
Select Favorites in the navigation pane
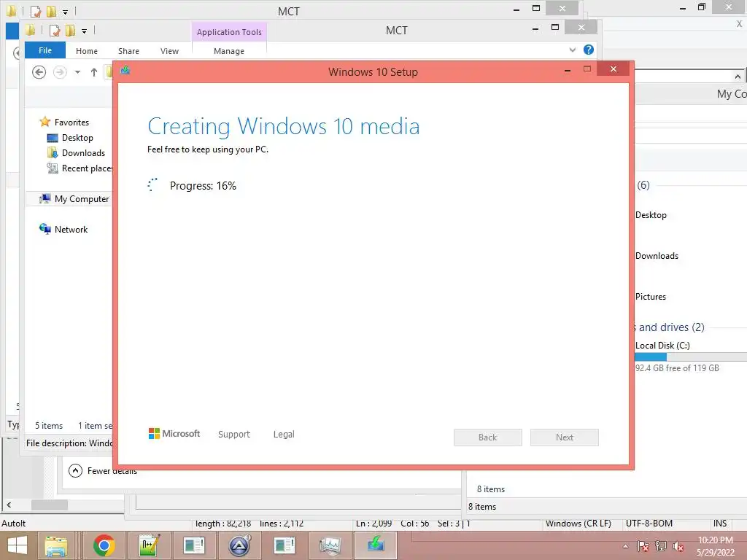[71, 122]
